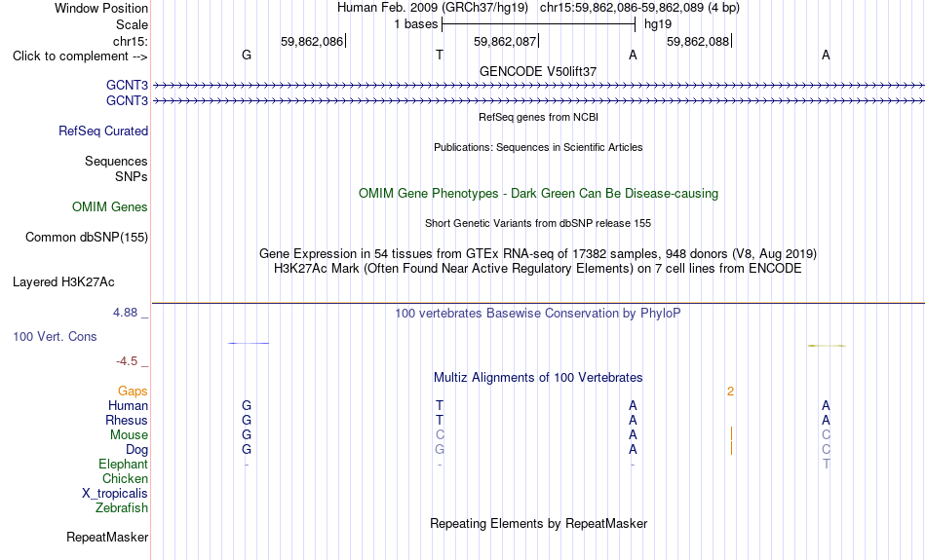Click base T in the complement row
The width and height of the screenshot is (926, 560).
tap(440, 55)
